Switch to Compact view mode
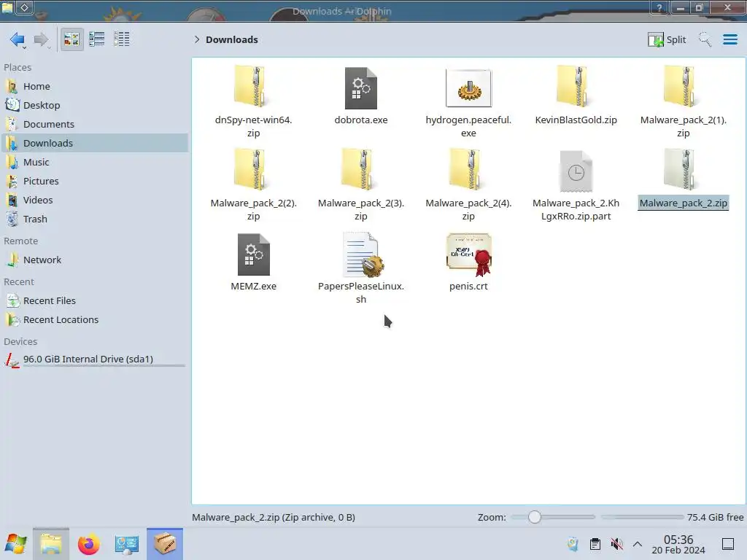 point(97,39)
